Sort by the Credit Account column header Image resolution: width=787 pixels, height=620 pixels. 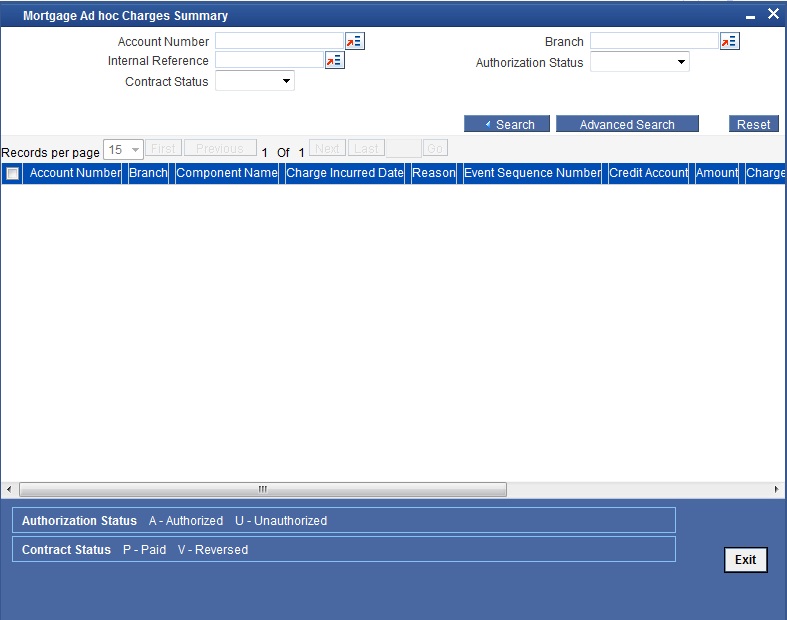pos(648,173)
